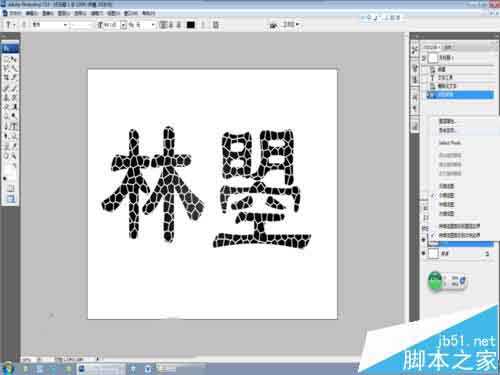The height and width of the screenshot is (375, 500).
Task: Open the Help menu
Action: [149, 13]
